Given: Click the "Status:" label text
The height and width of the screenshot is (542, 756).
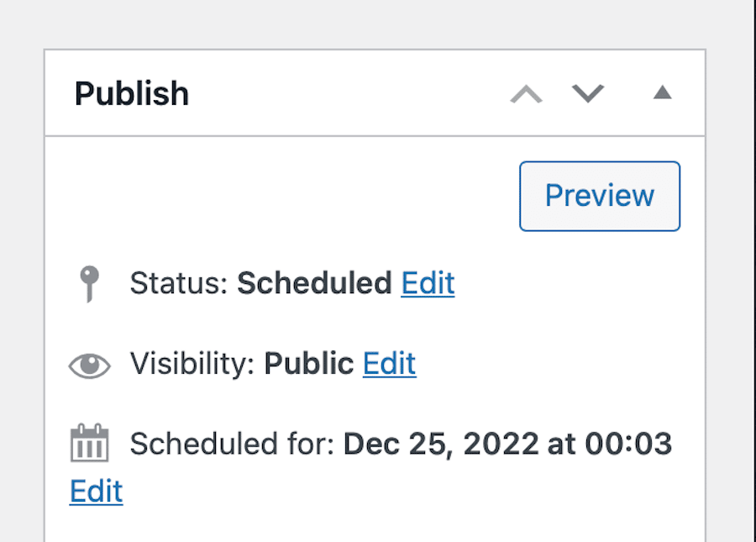Looking at the screenshot, I should coord(179,283).
